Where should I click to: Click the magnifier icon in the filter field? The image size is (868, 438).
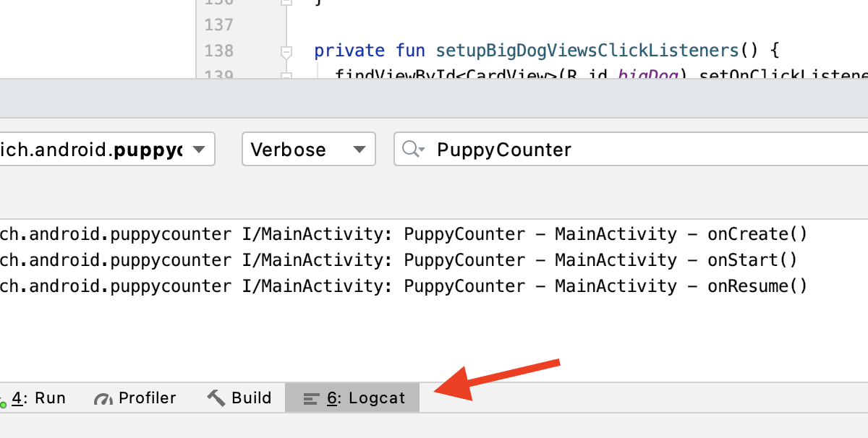pos(412,150)
